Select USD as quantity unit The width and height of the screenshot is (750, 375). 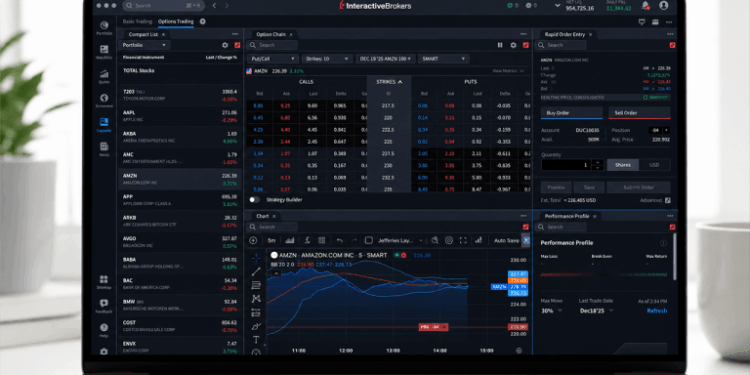click(x=654, y=165)
